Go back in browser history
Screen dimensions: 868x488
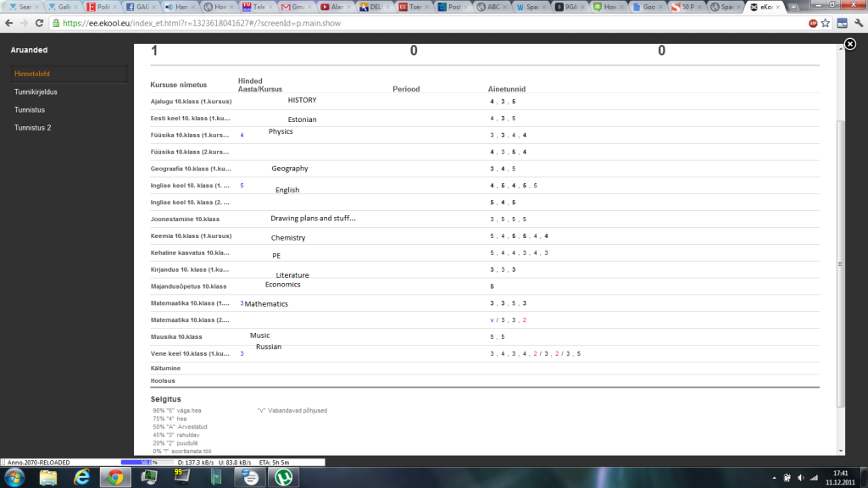tap(8, 23)
